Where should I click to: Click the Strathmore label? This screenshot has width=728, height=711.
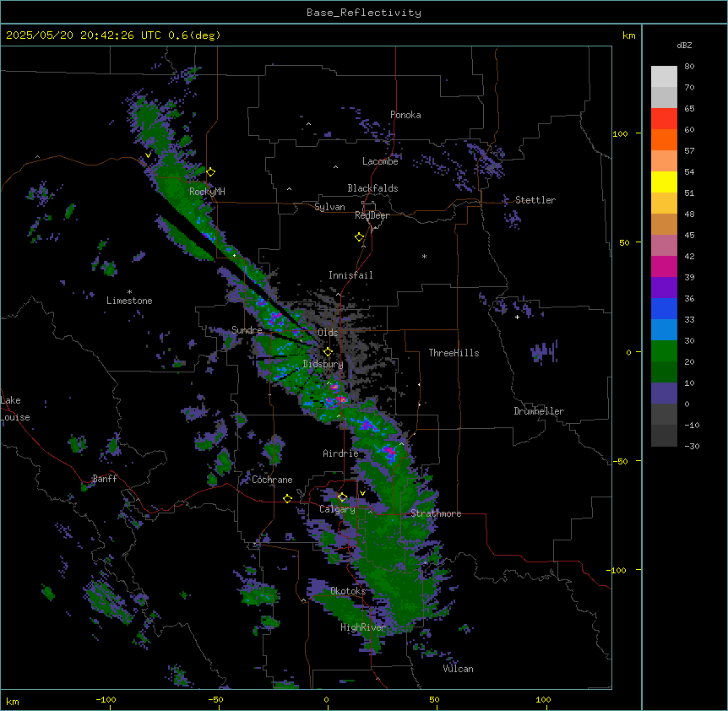[x=436, y=513]
